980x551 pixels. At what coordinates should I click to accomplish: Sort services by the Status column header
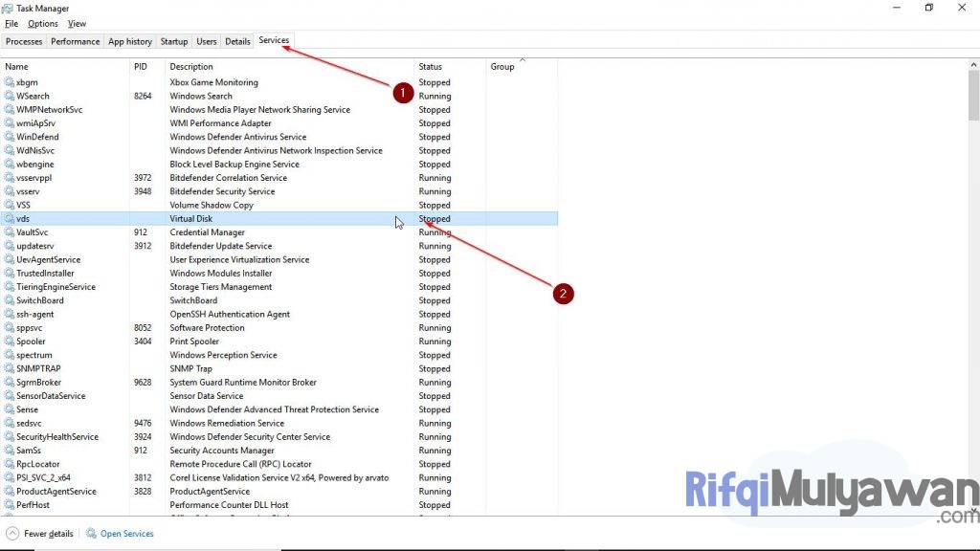429,66
